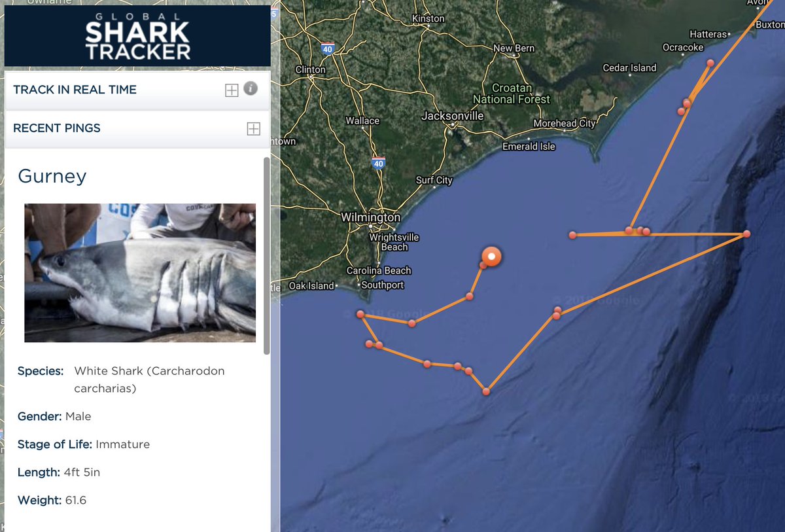The width and height of the screenshot is (785, 532).
Task: Click the I-40 highway shield near Clinton
Action: [327, 48]
